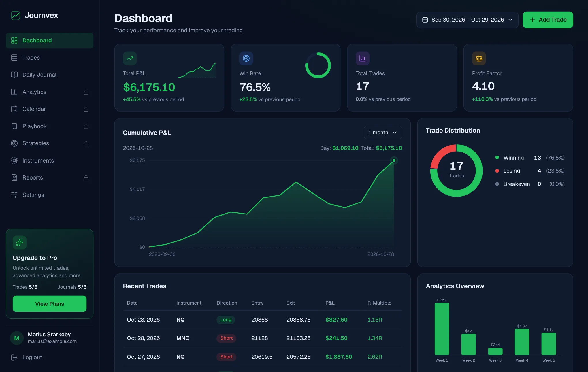Click the Journvex logo icon
This screenshot has width=588, height=372.
tap(15, 15)
